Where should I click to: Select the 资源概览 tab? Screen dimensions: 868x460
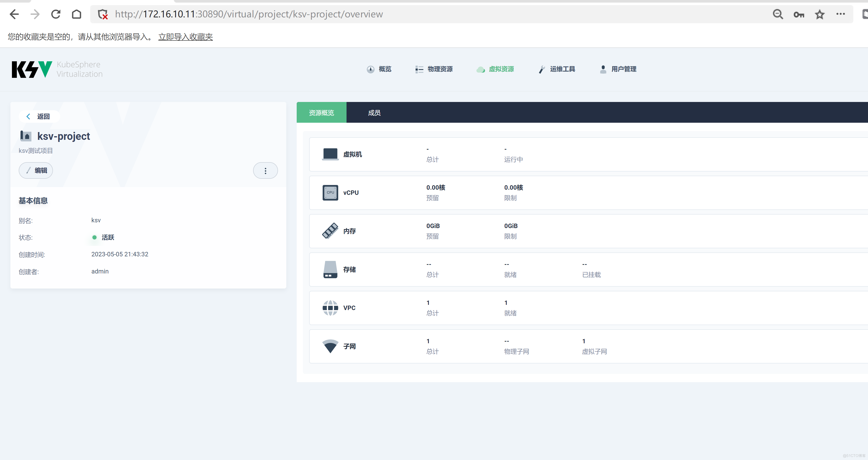[x=321, y=113]
